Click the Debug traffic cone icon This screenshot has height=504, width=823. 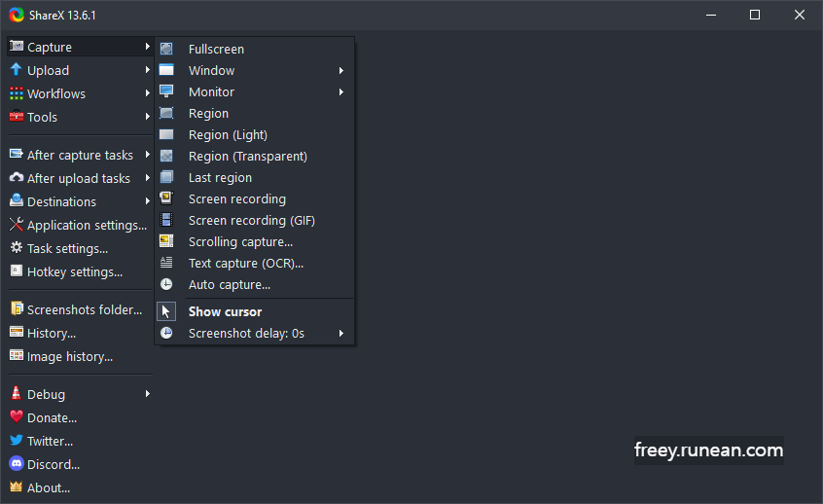pos(17,393)
